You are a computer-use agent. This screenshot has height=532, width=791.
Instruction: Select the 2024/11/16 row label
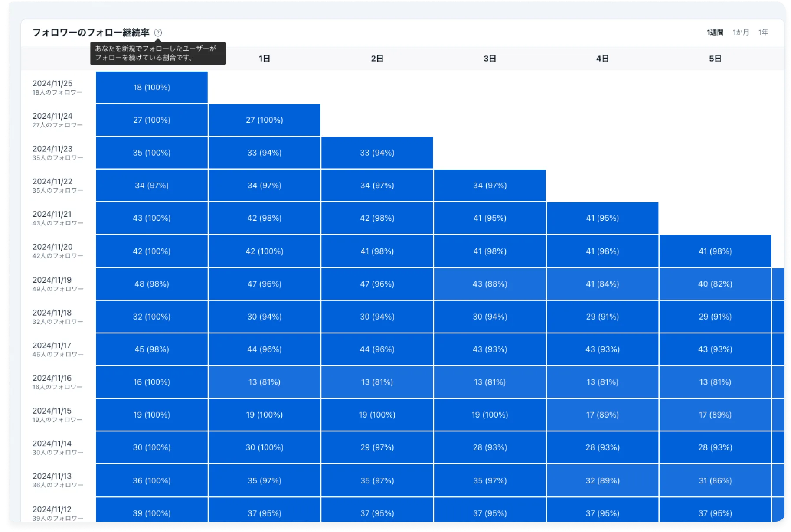tap(53, 382)
